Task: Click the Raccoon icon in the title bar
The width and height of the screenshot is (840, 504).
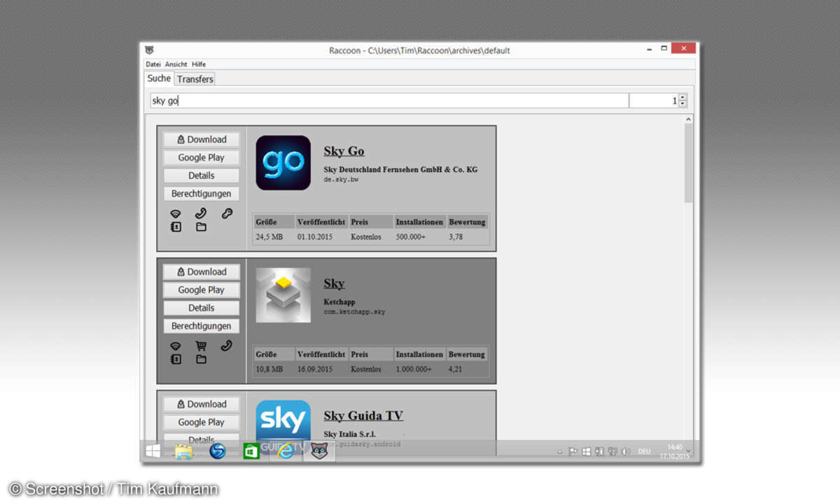Action: point(150,50)
